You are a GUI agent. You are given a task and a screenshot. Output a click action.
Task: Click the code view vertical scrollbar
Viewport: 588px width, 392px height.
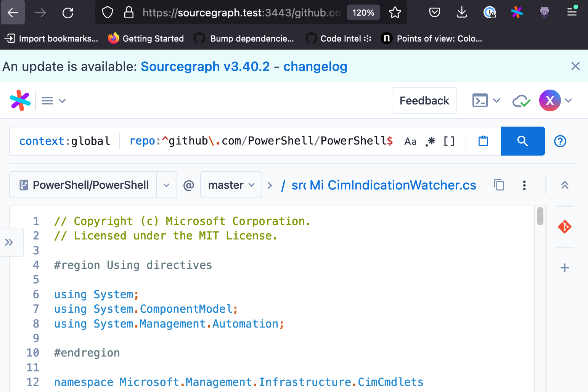coord(540,216)
